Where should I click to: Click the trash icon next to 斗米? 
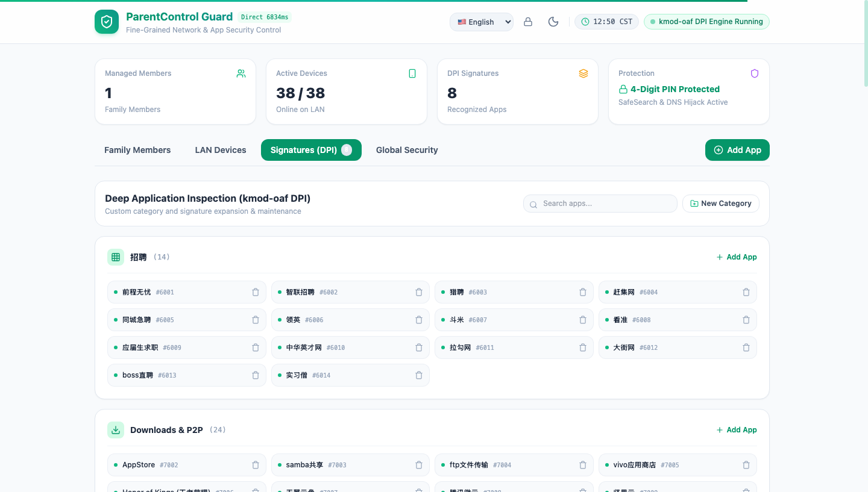(x=583, y=320)
